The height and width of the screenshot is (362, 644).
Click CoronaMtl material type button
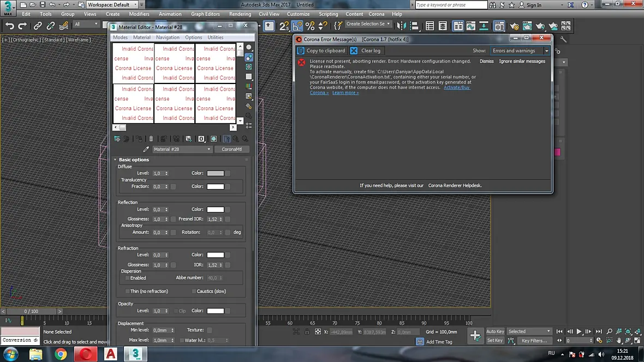point(231,149)
